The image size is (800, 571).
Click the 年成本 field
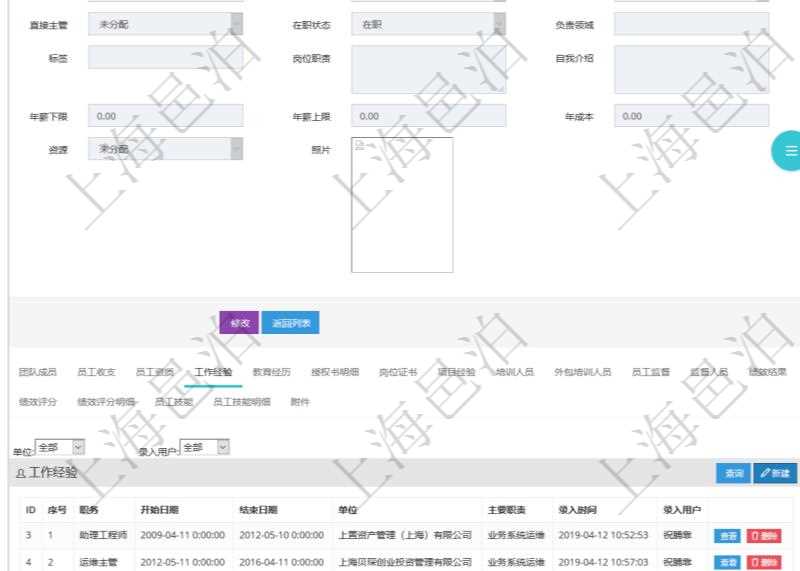(691, 116)
